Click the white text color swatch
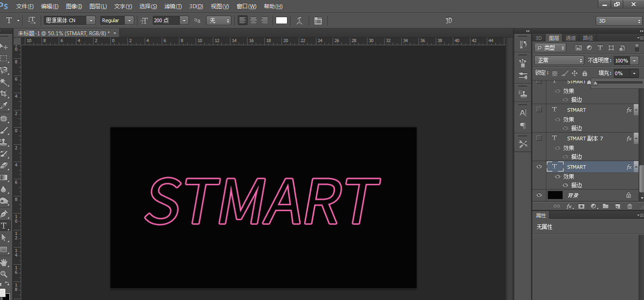Image resolution: width=644 pixels, height=300 pixels. pyautogui.click(x=282, y=20)
